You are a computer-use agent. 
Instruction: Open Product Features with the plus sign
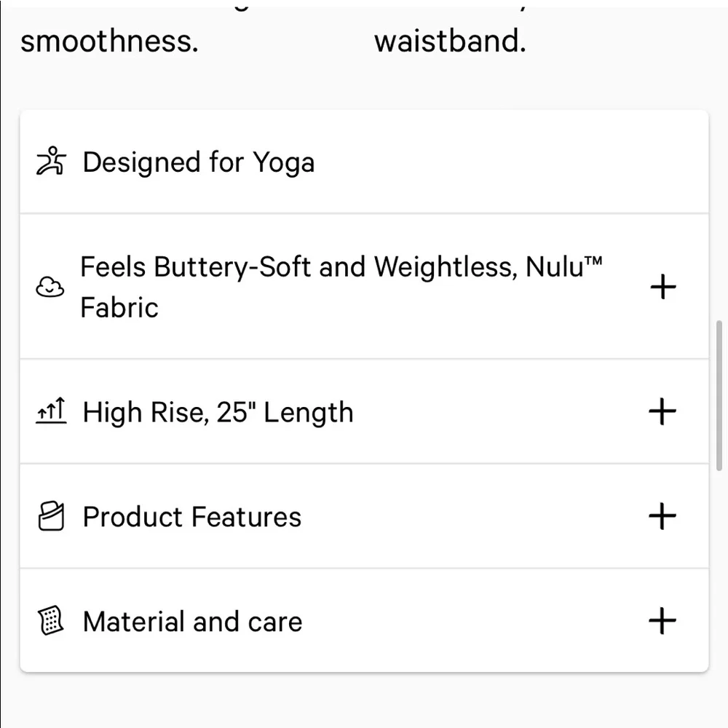662,517
